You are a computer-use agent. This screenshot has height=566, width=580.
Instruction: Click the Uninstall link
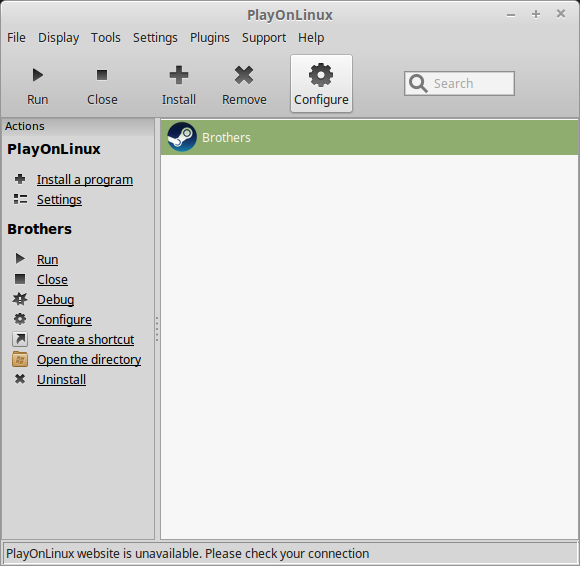point(61,380)
